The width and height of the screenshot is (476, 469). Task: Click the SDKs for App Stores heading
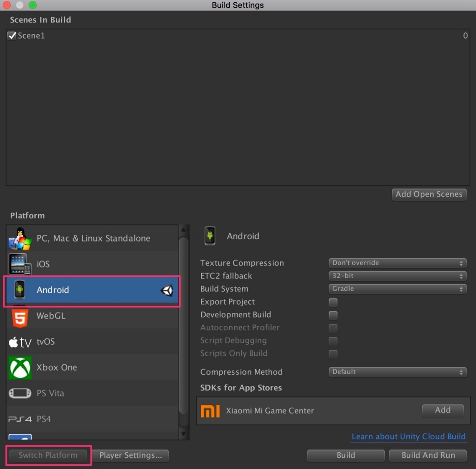pos(241,388)
